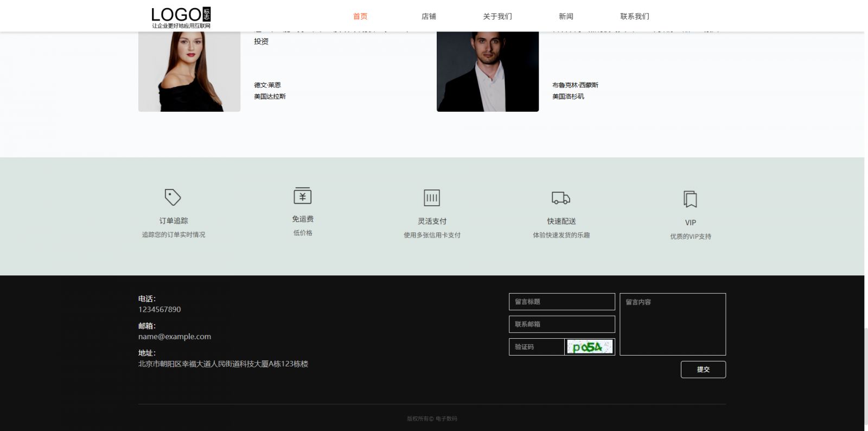
Task: Click location 美国达拉斯
Action: [270, 97]
